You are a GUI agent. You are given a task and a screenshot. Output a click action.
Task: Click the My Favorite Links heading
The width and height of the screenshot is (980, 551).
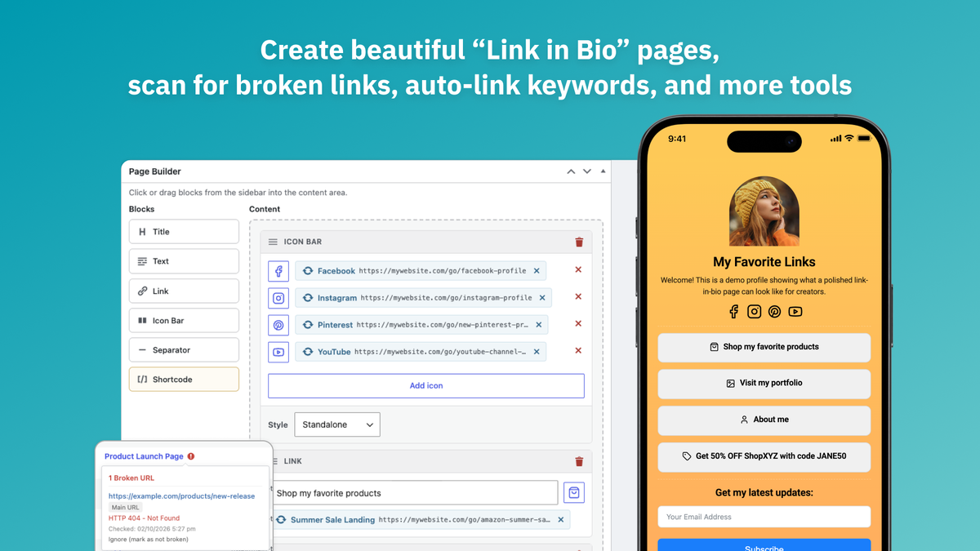(x=764, y=262)
